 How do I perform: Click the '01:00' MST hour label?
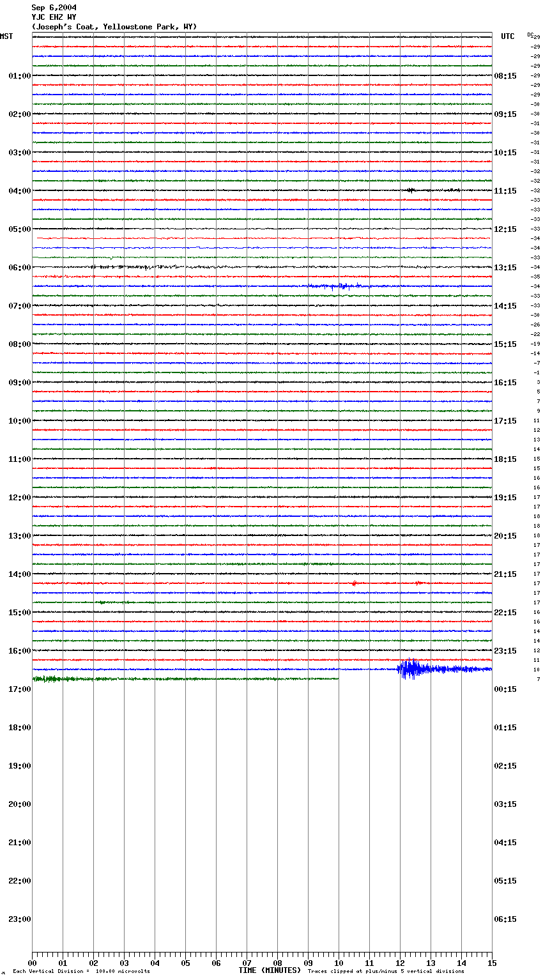tap(20, 76)
